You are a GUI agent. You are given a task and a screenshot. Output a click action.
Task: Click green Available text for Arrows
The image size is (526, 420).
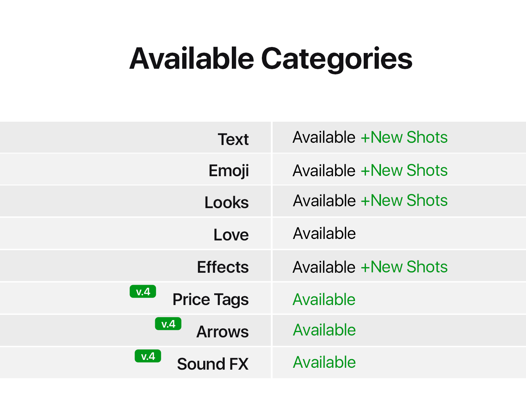324,330
